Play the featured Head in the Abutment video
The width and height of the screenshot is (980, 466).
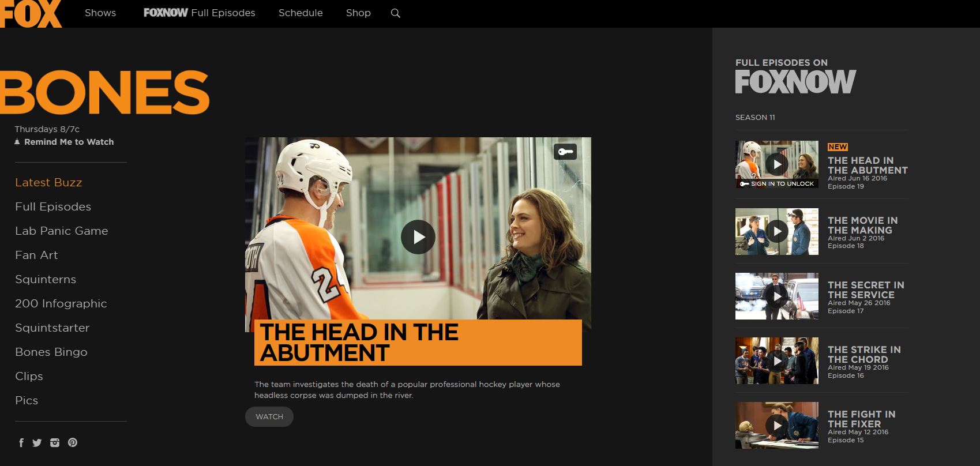[x=418, y=237]
